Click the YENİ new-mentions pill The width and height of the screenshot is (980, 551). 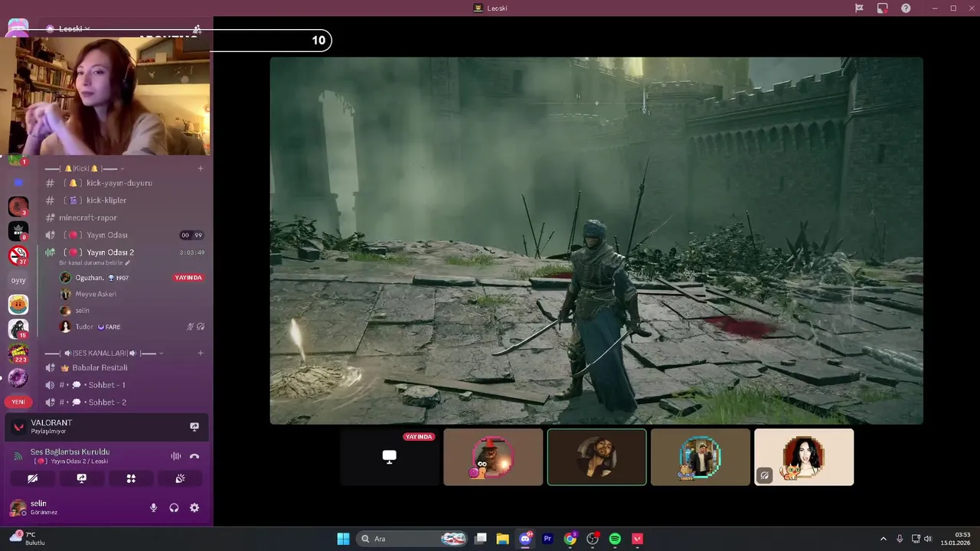point(18,402)
